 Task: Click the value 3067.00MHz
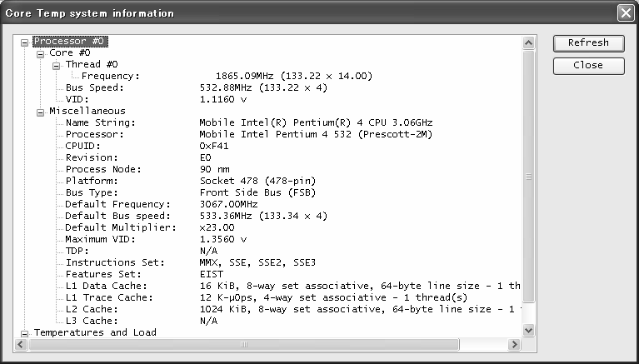(x=228, y=204)
